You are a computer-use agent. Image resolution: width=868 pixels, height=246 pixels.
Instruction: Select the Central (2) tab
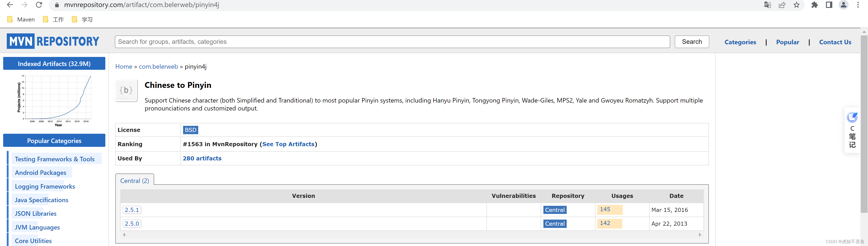point(134,181)
